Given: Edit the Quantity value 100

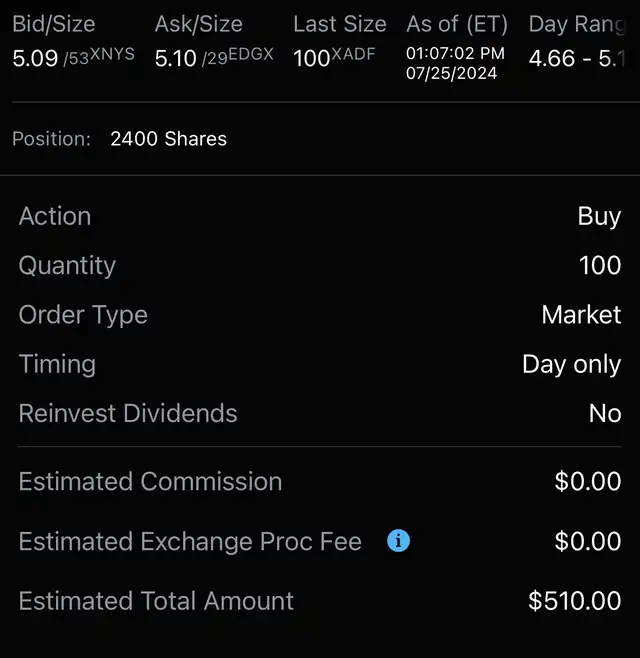Looking at the screenshot, I should [x=599, y=265].
